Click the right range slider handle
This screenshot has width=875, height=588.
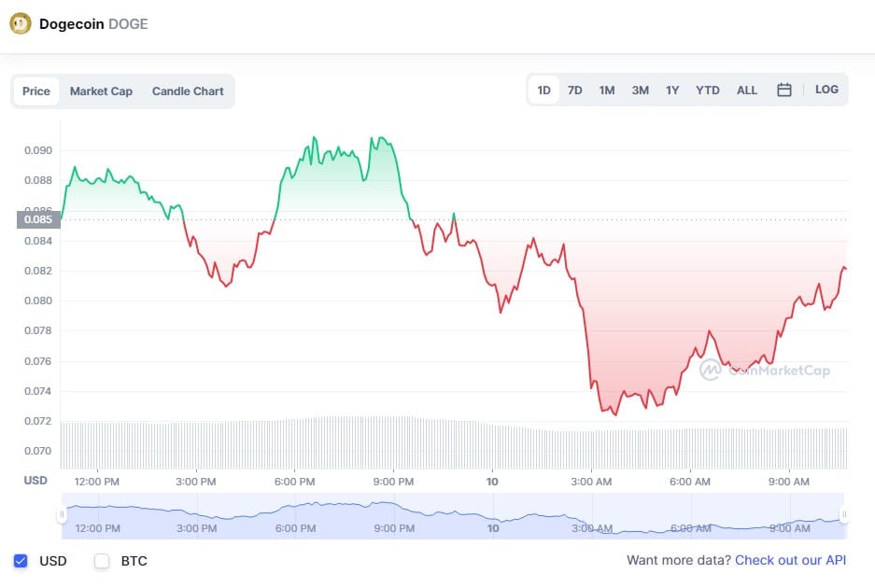(x=844, y=514)
